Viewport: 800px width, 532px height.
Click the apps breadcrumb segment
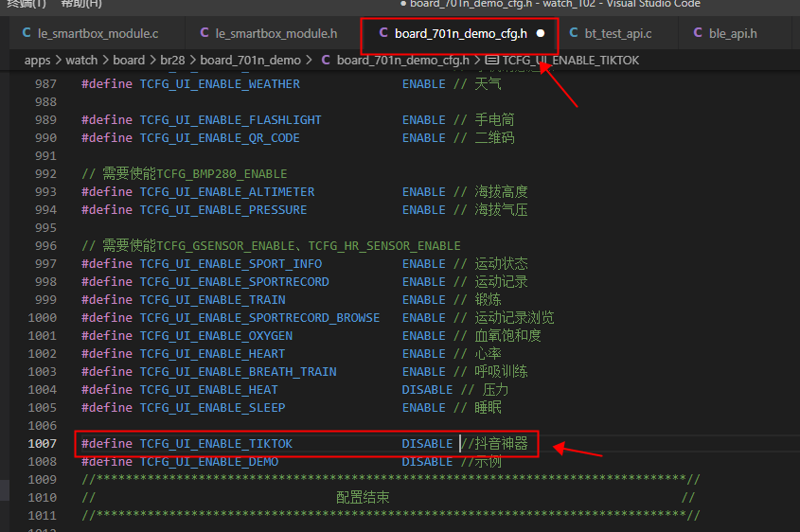click(37, 61)
